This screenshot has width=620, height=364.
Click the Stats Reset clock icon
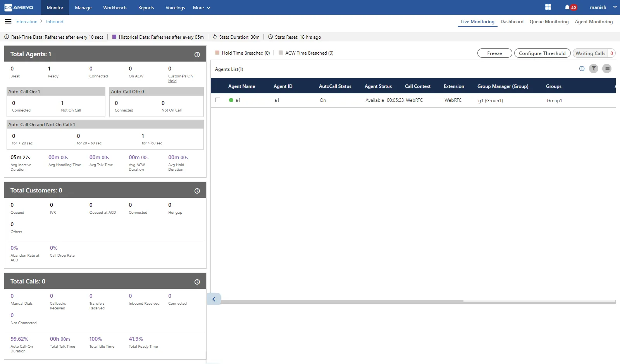[270, 37]
